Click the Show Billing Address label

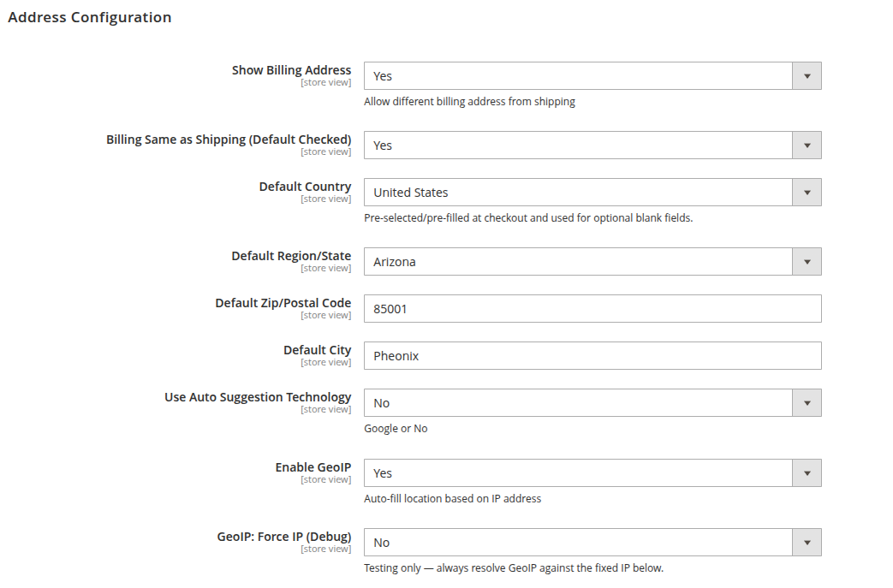(292, 70)
